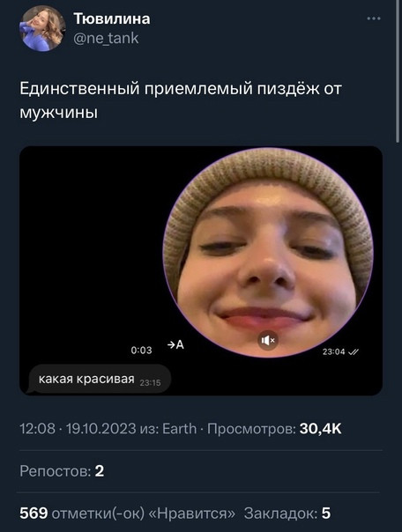This screenshot has height=532, width=402.
Task: Open the post timestamp 12:08 · 19.10.2023
Action: pos(78,429)
